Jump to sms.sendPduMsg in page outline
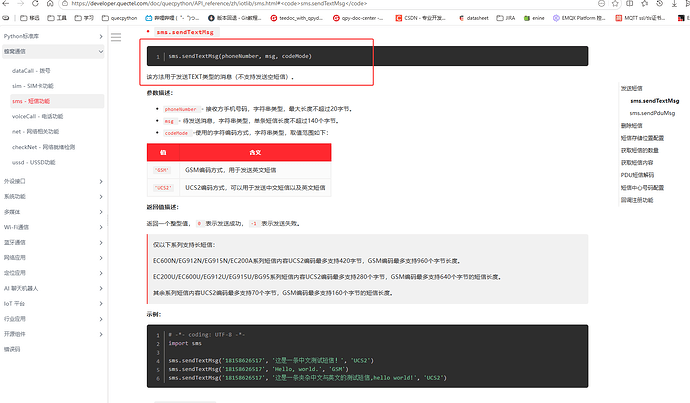 652,113
